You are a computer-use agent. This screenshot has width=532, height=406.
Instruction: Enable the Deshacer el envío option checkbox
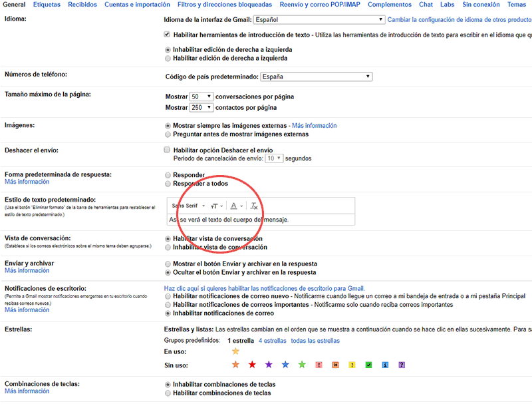pos(167,150)
